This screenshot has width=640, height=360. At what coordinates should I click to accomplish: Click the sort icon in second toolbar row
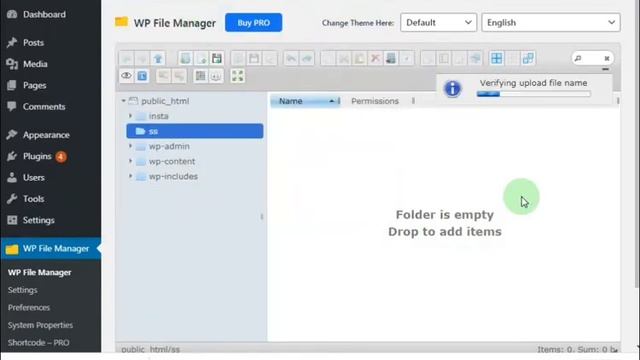(x=216, y=76)
